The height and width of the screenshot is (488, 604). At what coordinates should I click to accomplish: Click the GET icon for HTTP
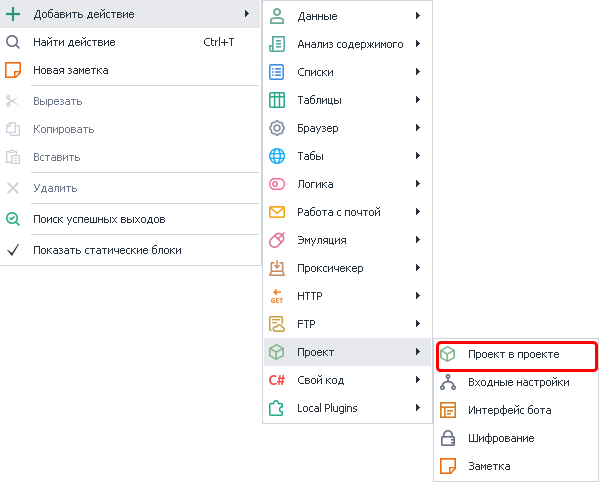(x=278, y=296)
